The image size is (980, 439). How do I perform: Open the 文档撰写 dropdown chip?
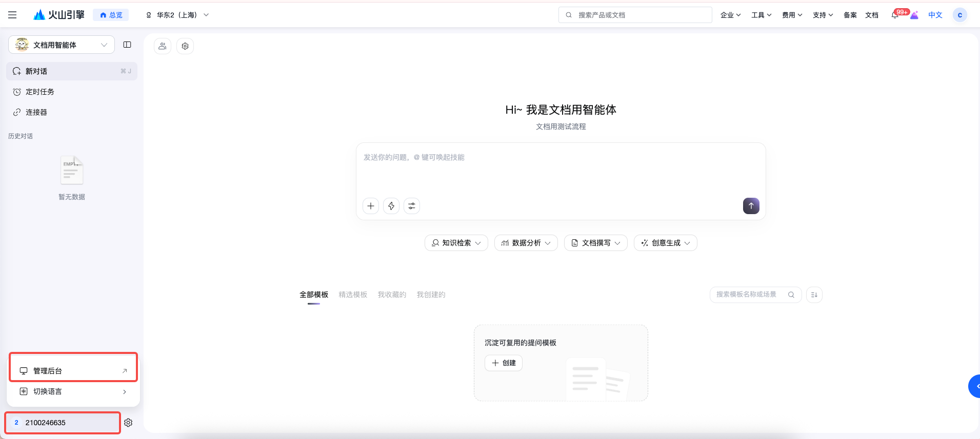tap(596, 243)
